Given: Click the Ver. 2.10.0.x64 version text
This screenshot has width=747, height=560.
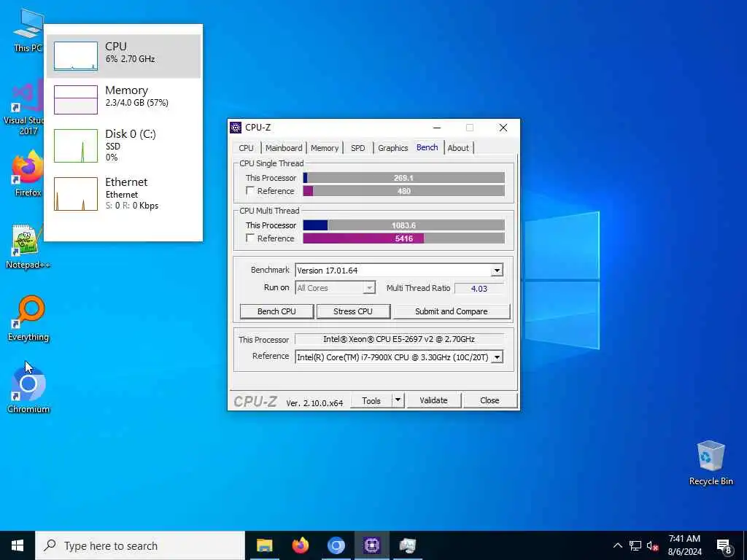Looking at the screenshot, I should (314, 402).
